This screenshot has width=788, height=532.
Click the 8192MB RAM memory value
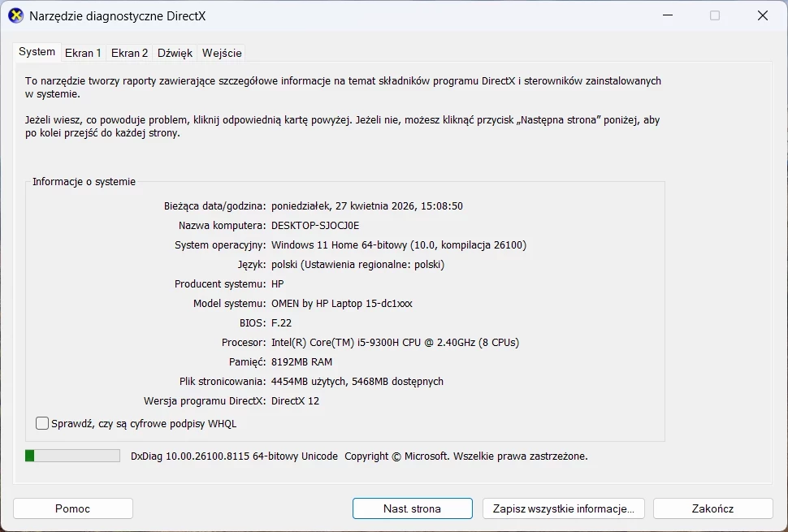click(301, 361)
